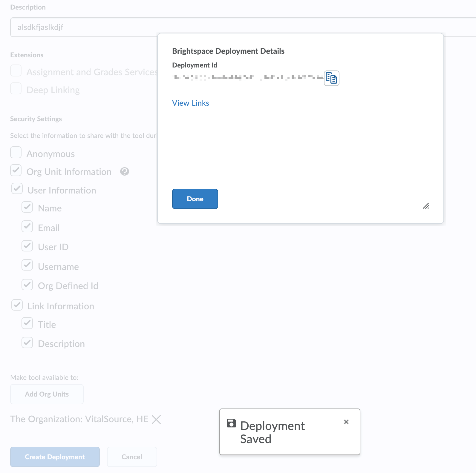Image resolution: width=476 pixels, height=473 pixels.
Task: Toggle the User Information checkbox
Action: tap(17, 188)
